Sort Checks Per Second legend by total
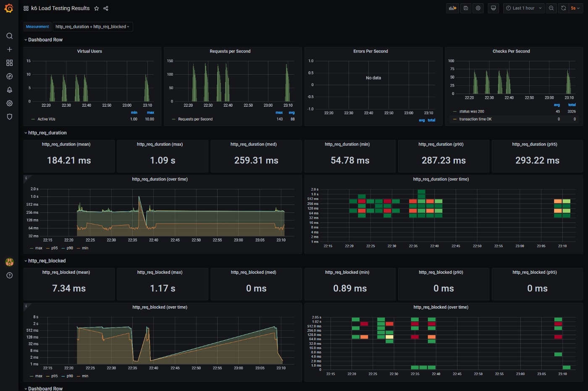Viewport: 588px width, 391px height. click(x=572, y=105)
